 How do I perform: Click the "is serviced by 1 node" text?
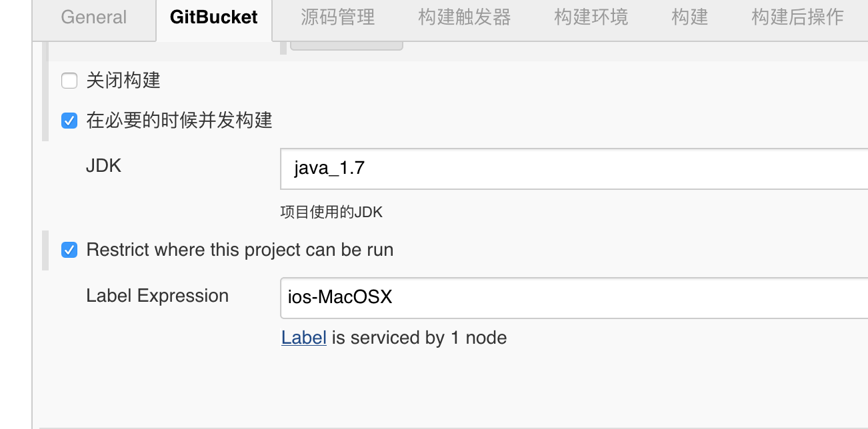(419, 338)
